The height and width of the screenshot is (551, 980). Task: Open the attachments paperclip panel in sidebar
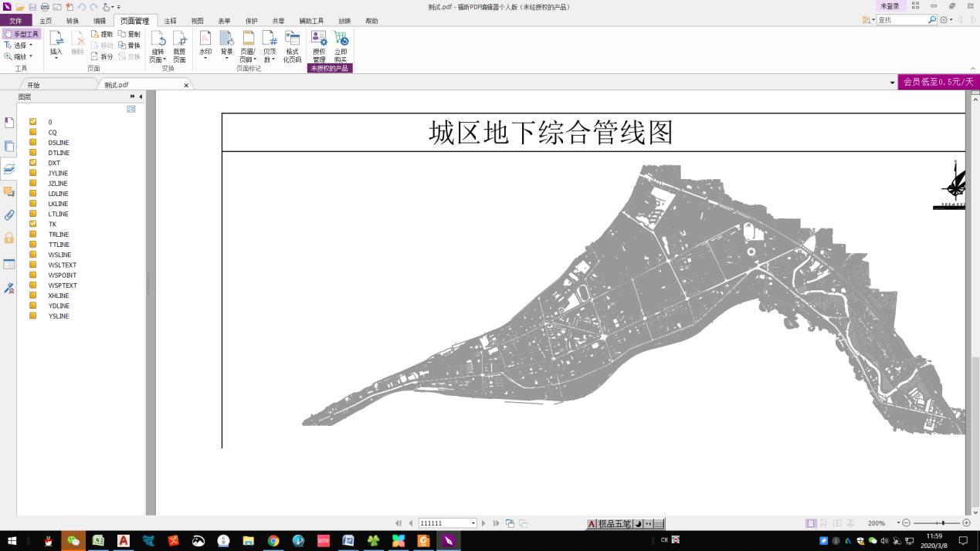coord(8,215)
